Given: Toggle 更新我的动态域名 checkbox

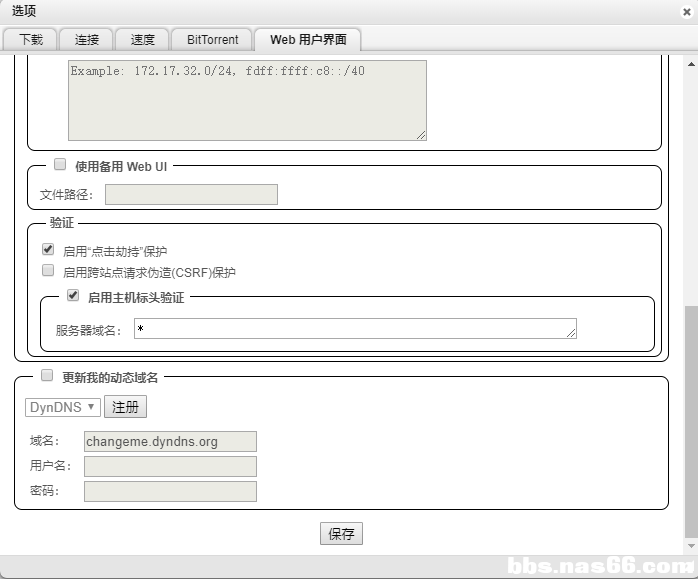Looking at the screenshot, I should pos(47,376).
